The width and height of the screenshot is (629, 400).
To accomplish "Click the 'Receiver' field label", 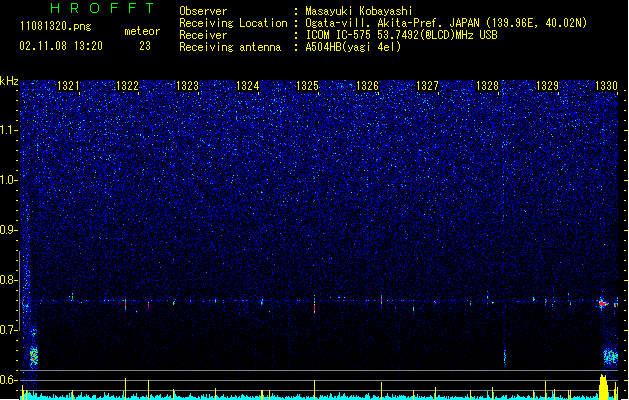I will click(203, 35).
